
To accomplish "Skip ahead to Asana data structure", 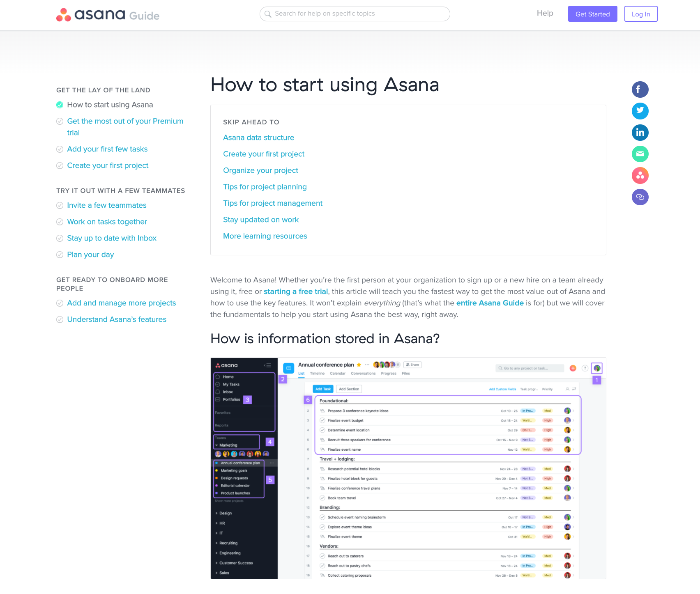I will pos(258,138).
